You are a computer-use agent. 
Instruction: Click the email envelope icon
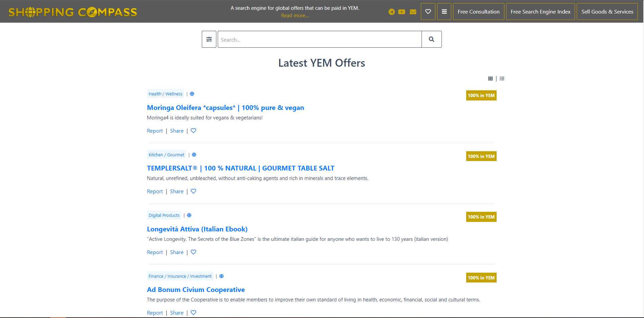pos(413,12)
